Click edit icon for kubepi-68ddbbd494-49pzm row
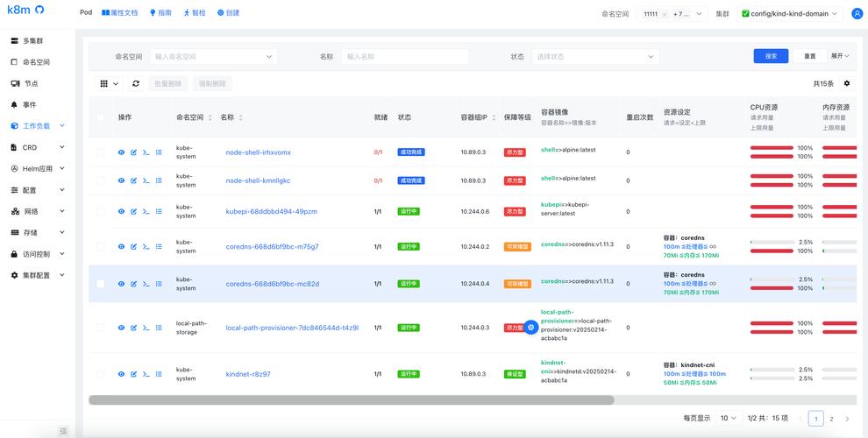The height and width of the screenshot is (438, 868). coord(134,212)
